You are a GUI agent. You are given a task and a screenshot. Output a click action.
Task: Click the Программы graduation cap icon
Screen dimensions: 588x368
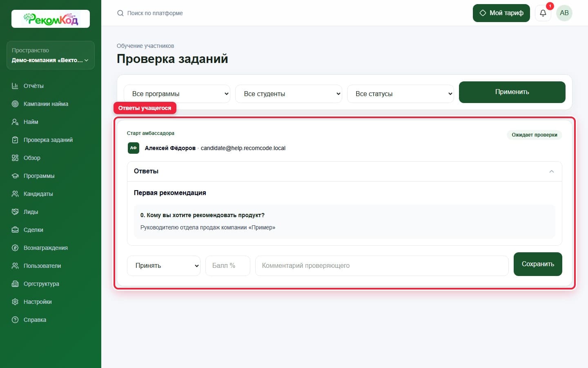tap(15, 176)
